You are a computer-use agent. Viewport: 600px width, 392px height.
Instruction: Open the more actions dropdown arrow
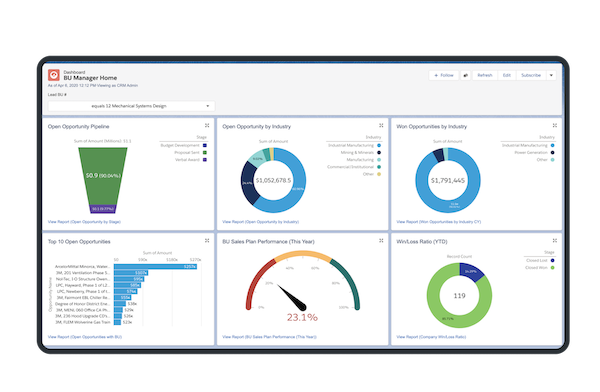(551, 75)
